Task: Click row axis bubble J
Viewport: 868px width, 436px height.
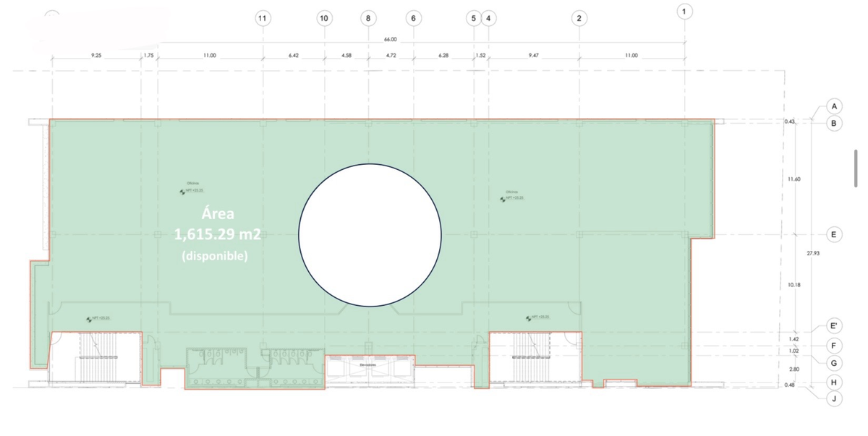Action: click(x=834, y=397)
